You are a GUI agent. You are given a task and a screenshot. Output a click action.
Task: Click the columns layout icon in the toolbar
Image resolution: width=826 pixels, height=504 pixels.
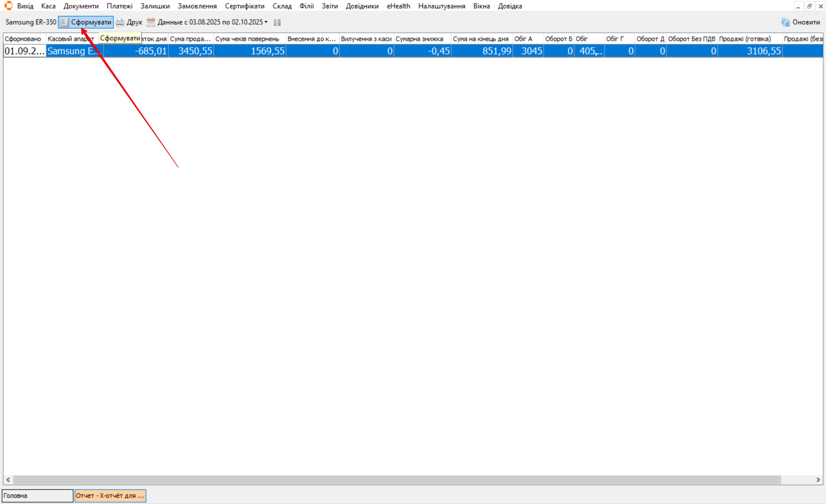(x=277, y=23)
